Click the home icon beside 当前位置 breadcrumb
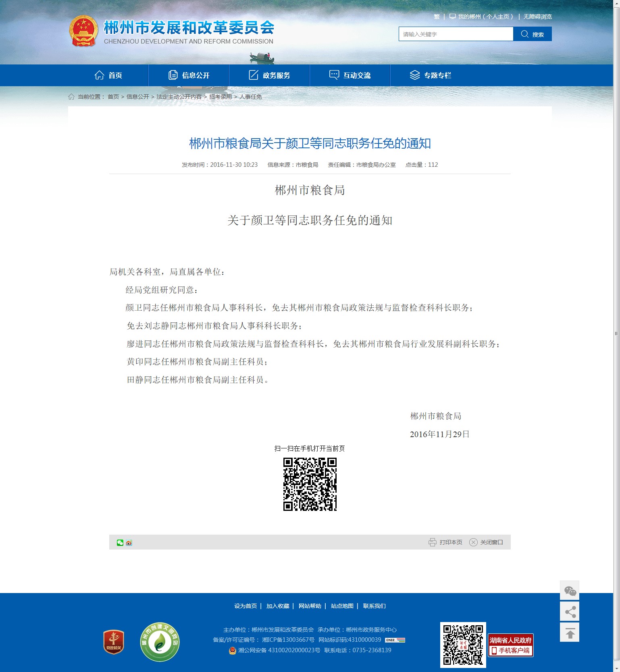This screenshot has height=672, width=620. tap(71, 97)
